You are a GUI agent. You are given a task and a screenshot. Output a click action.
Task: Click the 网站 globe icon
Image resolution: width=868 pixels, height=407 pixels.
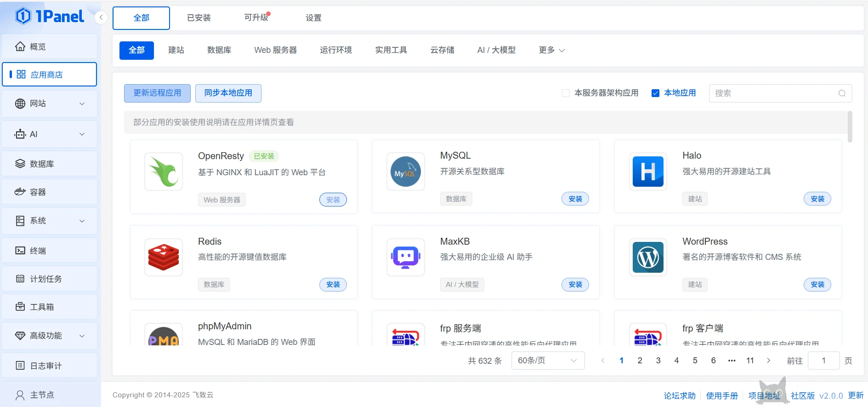tap(20, 103)
